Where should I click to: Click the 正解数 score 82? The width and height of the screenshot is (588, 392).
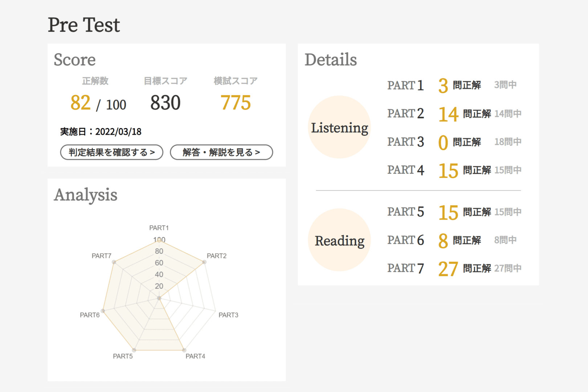[x=80, y=103]
